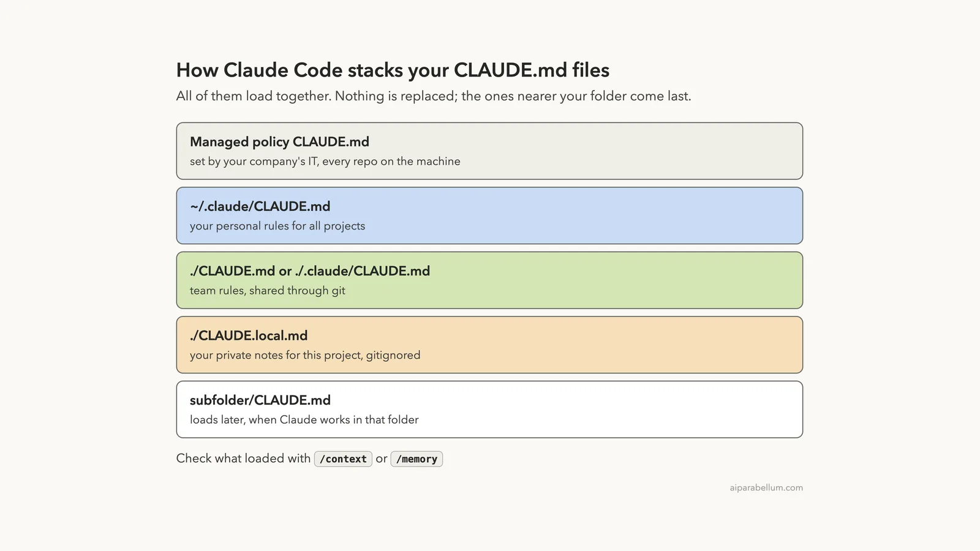Select the "Managed policy CLAUDE.md" heading
The image size is (980, 551).
pos(279,142)
